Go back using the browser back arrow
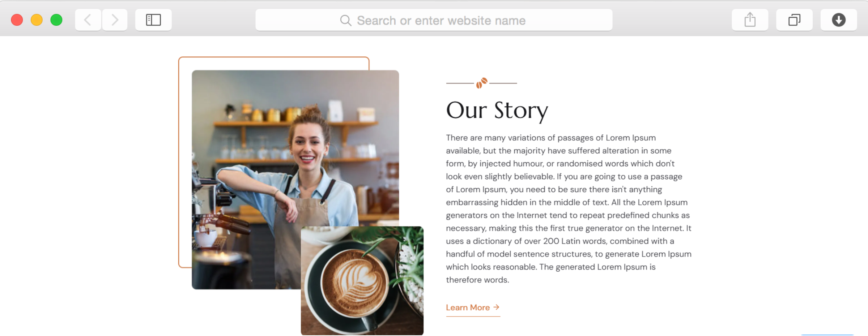This screenshot has height=336, width=868. point(88,20)
